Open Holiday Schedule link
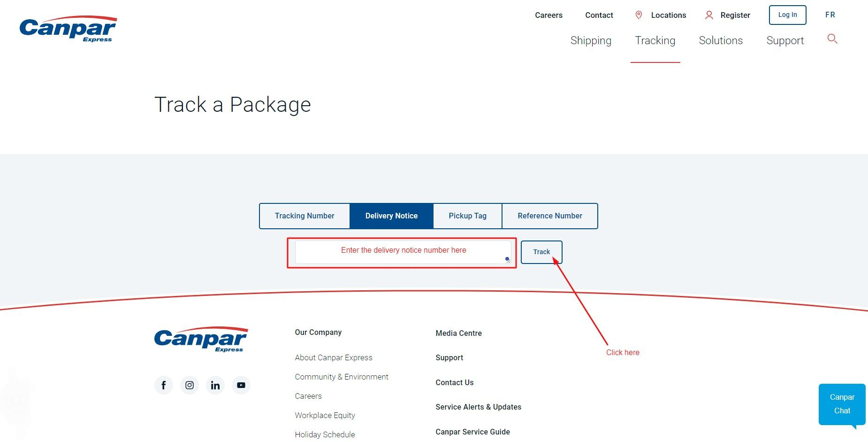 pyautogui.click(x=325, y=434)
